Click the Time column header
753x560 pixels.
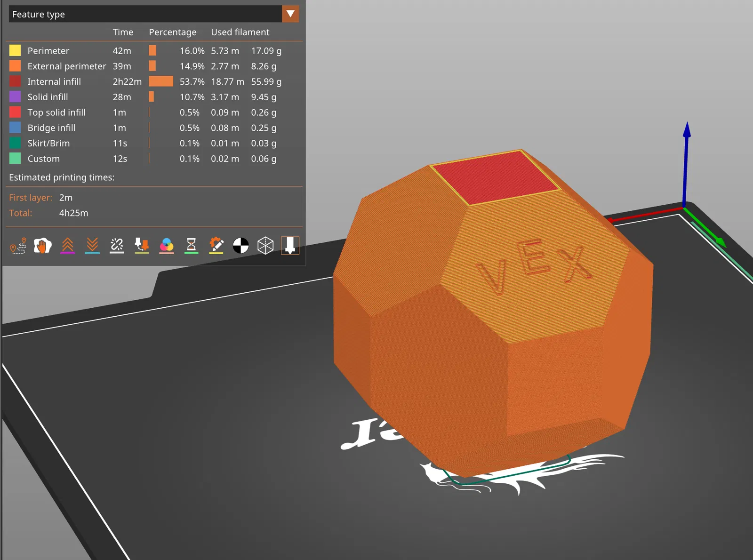(x=123, y=32)
